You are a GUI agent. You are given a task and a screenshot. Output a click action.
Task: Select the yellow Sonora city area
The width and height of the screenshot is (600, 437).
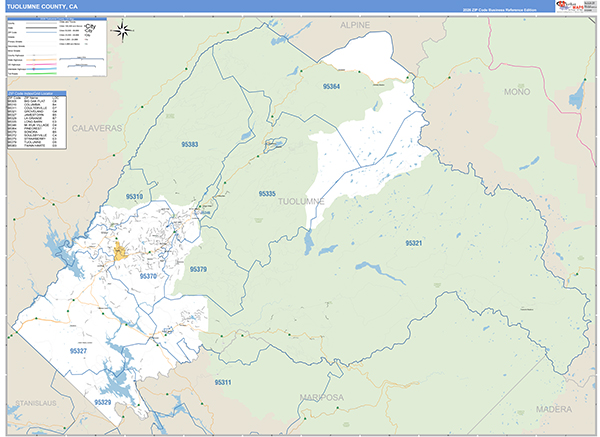point(119,252)
